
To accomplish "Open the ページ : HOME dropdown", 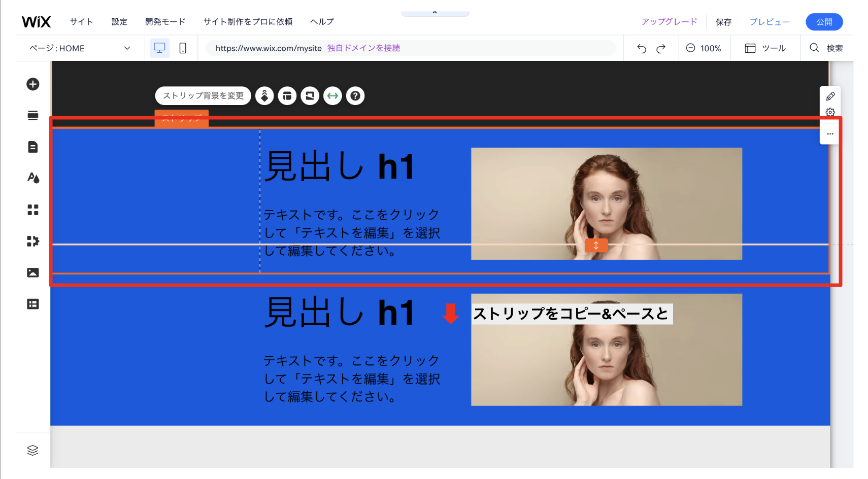I will (x=79, y=48).
